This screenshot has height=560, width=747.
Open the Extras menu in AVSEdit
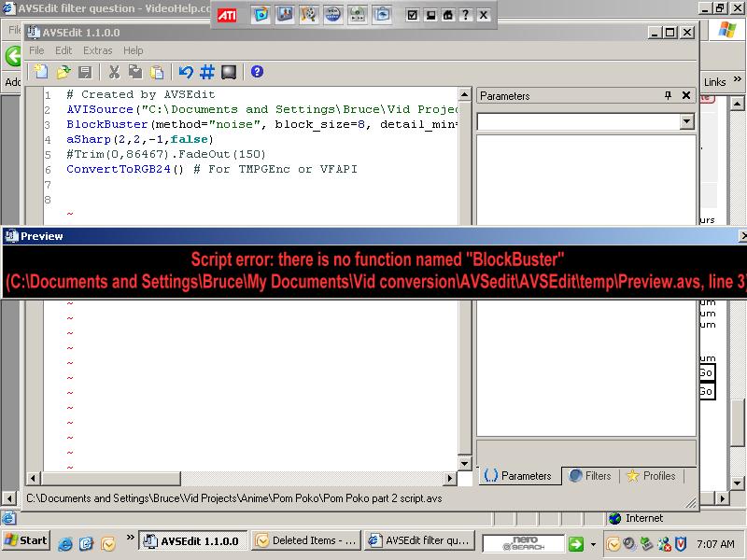(98, 50)
